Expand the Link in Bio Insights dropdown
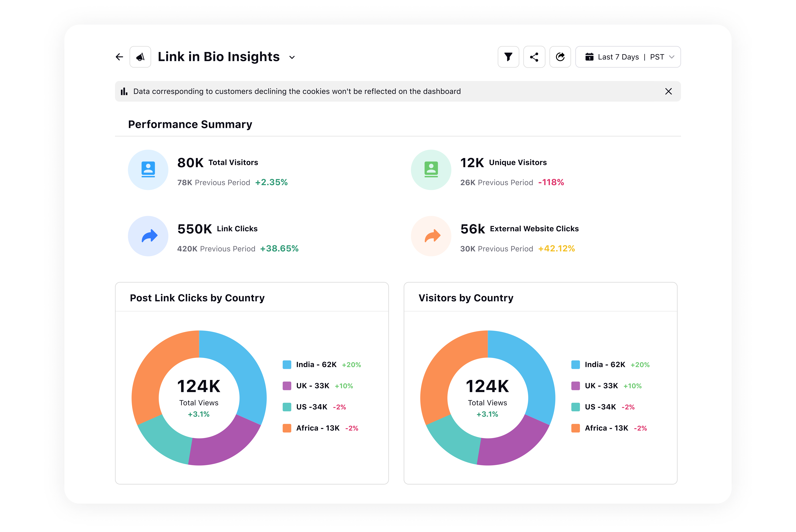796x532 pixels. click(x=292, y=57)
